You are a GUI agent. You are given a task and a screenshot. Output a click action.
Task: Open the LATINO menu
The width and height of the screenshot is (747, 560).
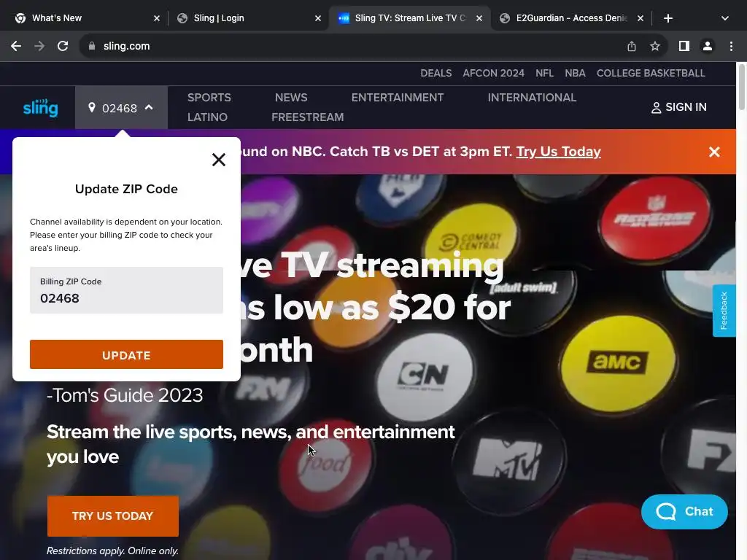207,117
